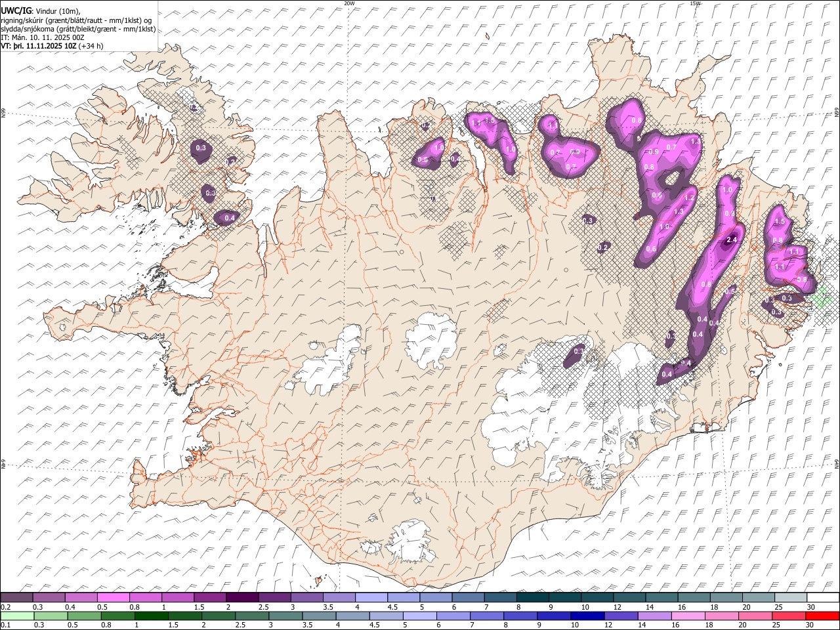Click top-row swatch starting at 0.3
Screen dimensions: 840x630
pos(49,597)
